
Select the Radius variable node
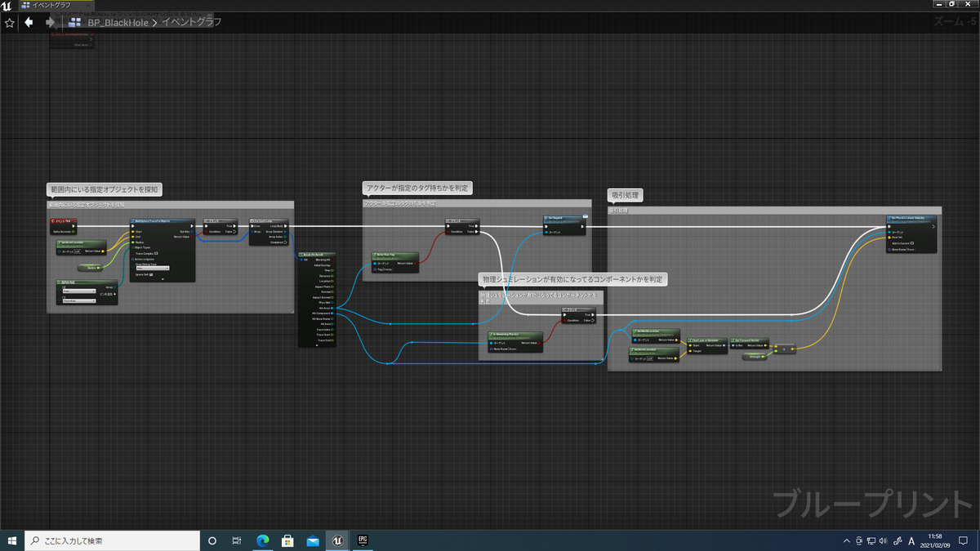point(89,267)
